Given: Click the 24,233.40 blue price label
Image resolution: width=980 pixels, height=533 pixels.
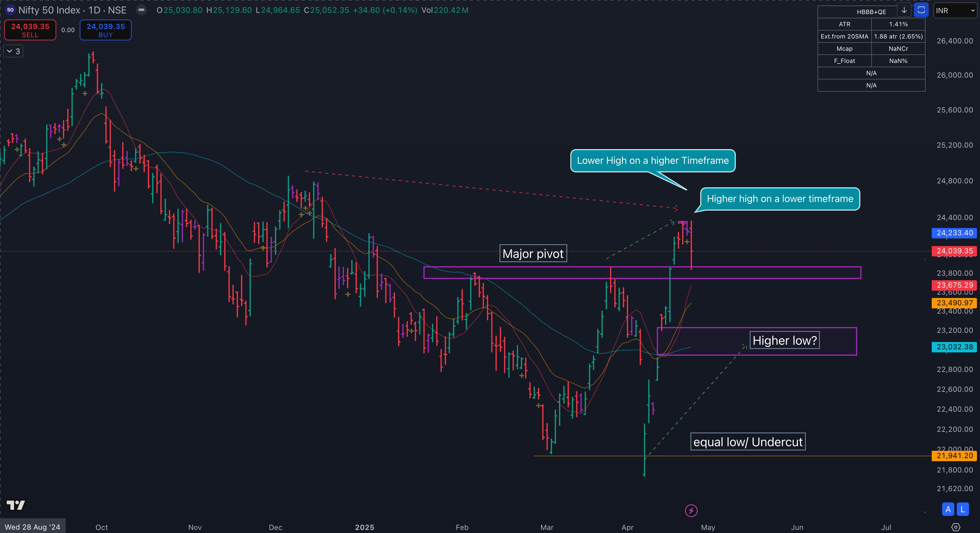Looking at the screenshot, I should point(954,233).
